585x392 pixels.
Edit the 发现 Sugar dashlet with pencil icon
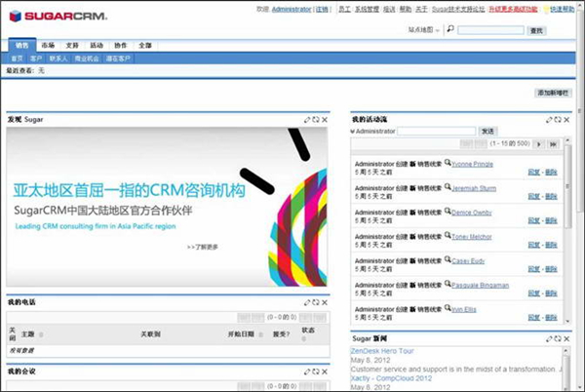[307, 120]
